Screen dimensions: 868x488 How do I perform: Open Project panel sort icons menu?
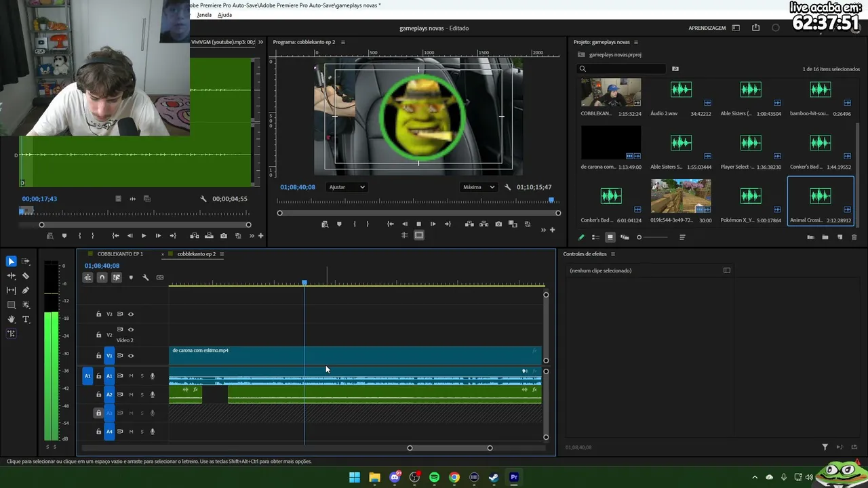[682, 237]
